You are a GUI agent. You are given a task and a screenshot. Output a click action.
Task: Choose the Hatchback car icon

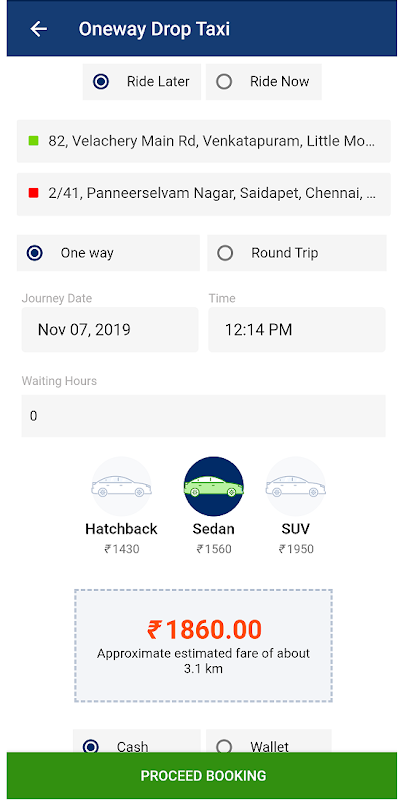pyautogui.click(x=121, y=486)
